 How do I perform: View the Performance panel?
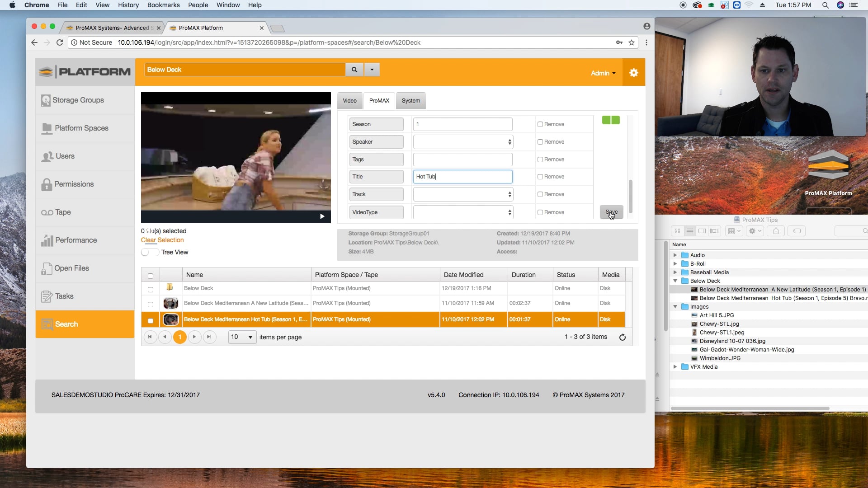tap(75, 240)
